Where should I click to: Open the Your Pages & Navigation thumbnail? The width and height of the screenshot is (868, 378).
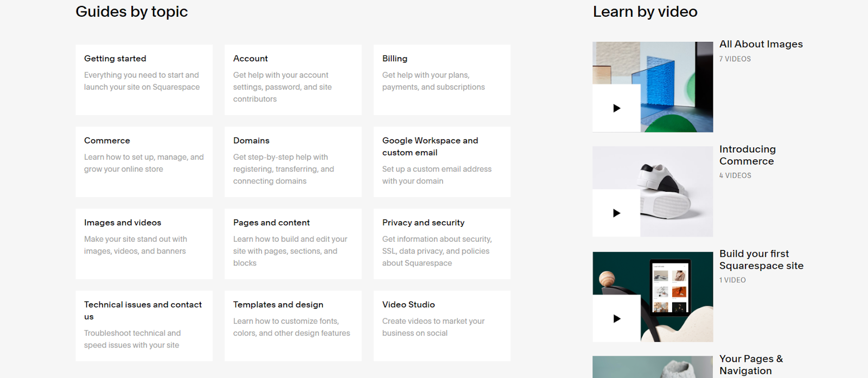pyautogui.click(x=653, y=367)
